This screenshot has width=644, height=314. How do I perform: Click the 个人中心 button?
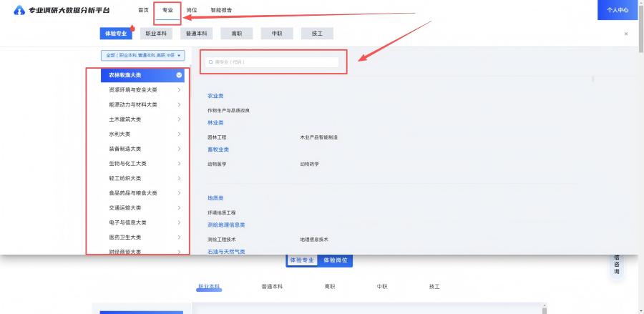618,10
